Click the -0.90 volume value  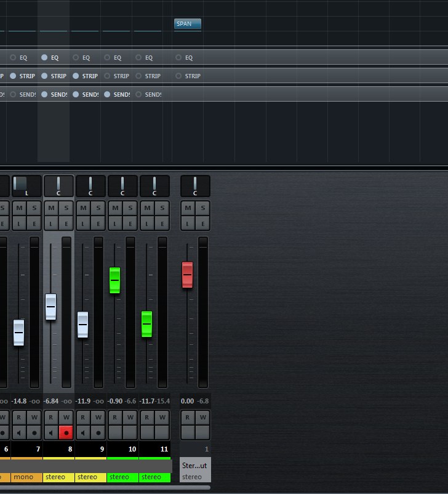115,401
